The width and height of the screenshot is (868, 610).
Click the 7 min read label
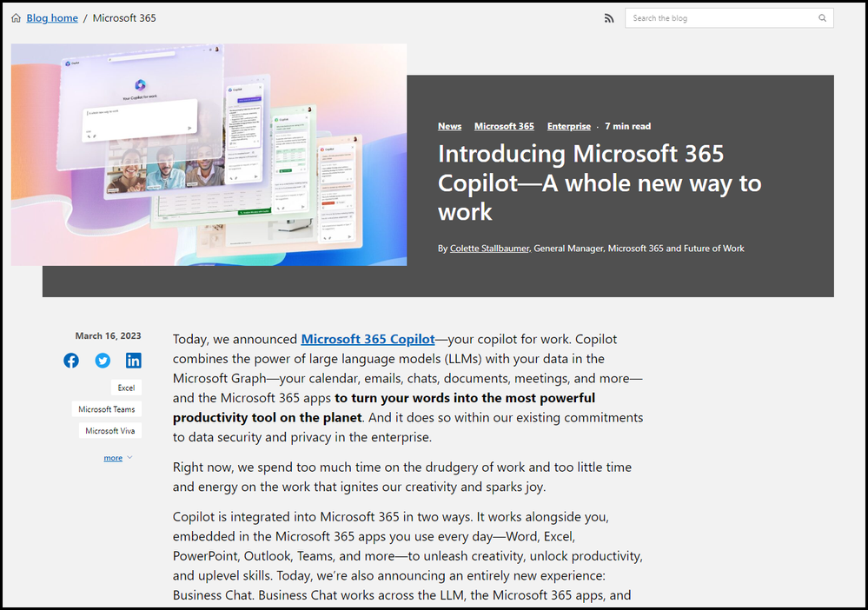coord(627,126)
